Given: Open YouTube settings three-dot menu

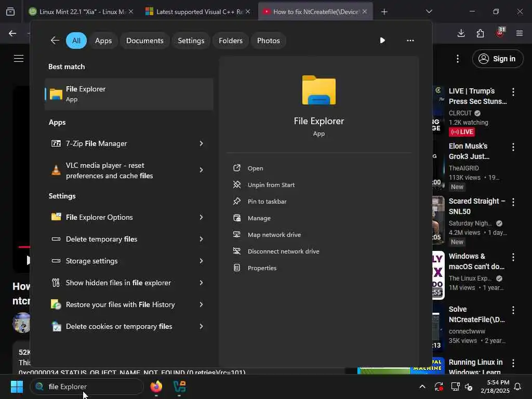Looking at the screenshot, I should pyautogui.click(x=458, y=59).
